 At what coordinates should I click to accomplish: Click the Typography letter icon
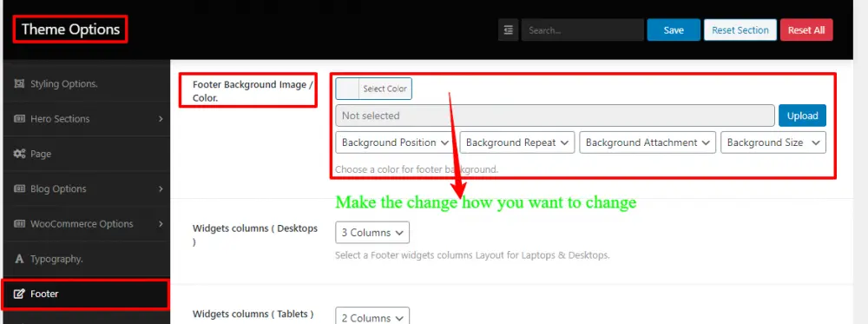point(19,259)
